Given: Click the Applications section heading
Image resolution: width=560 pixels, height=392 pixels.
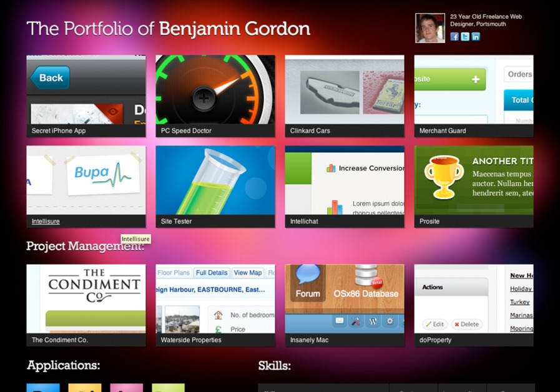Looking at the screenshot, I should point(63,365).
